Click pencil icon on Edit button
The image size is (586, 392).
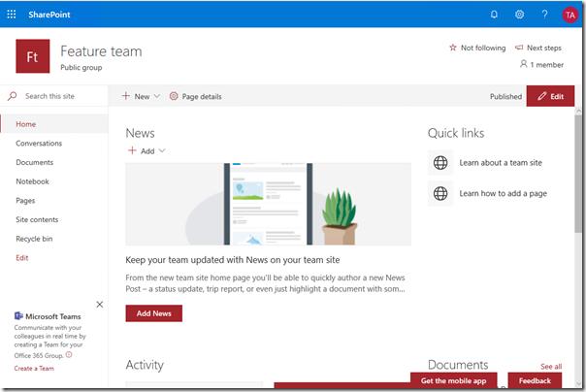click(x=542, y=96)
